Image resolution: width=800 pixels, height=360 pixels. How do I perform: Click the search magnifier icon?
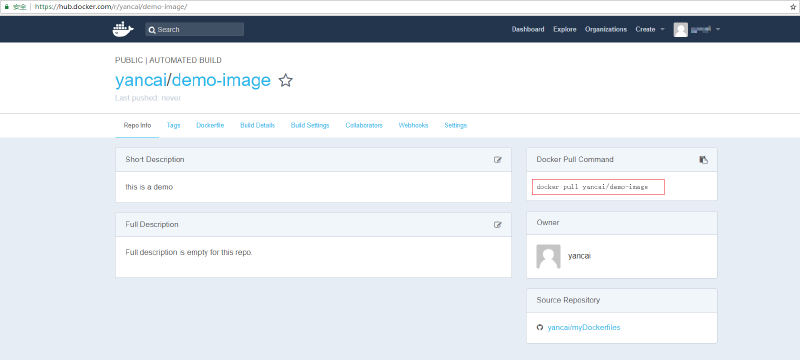(x=152, y=30)
